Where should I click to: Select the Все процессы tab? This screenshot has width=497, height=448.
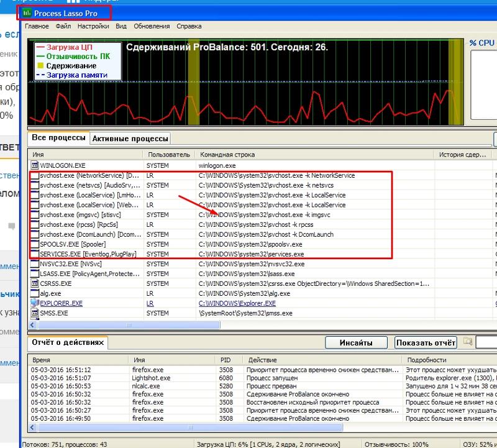coord(58,138)
